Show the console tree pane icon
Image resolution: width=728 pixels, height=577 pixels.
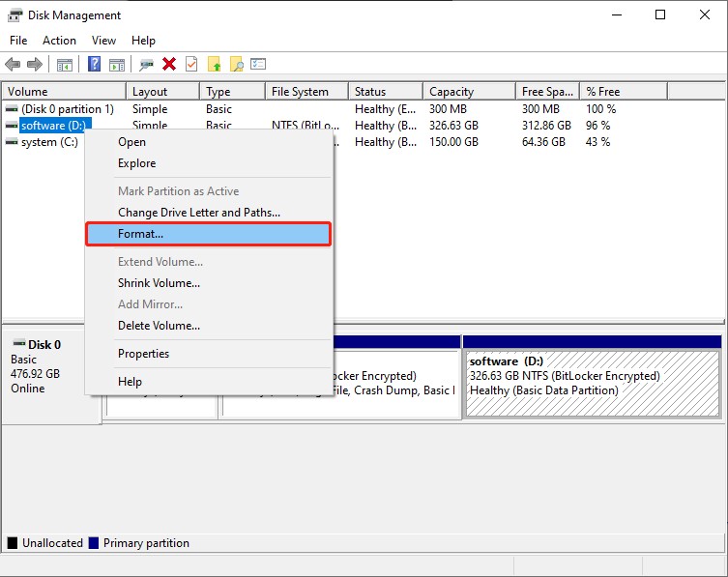(65, 65)
